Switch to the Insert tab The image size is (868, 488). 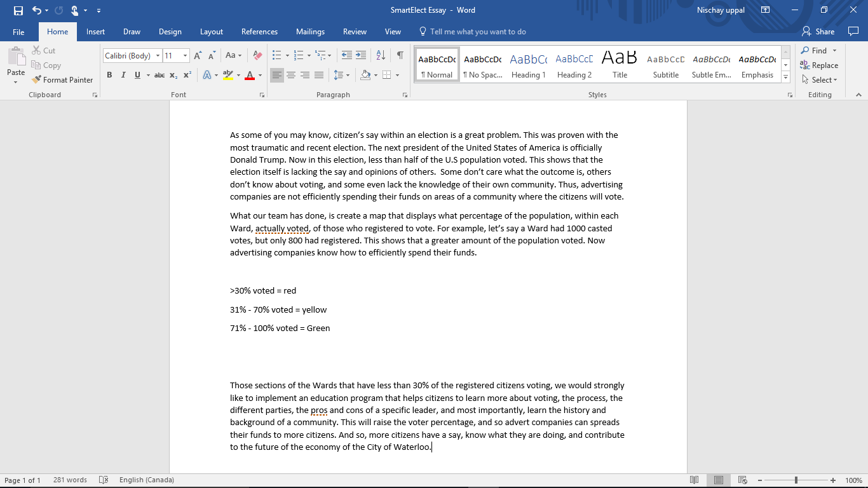pyautogui.click(x=95, y=32)
